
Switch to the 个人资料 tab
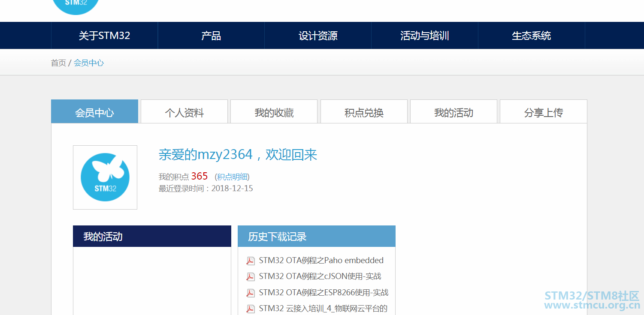[184, 111]
